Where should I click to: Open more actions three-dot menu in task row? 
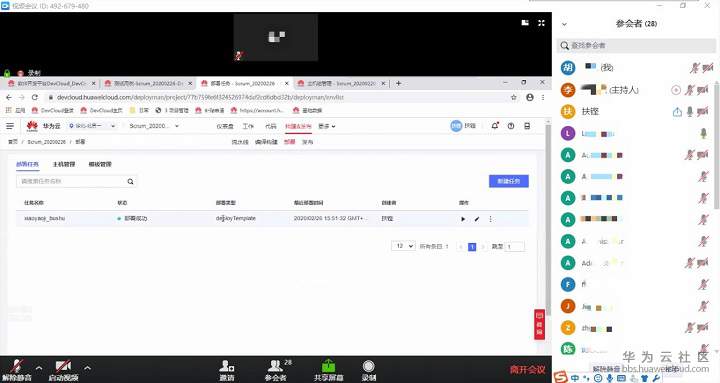click(x=490, y=219)
